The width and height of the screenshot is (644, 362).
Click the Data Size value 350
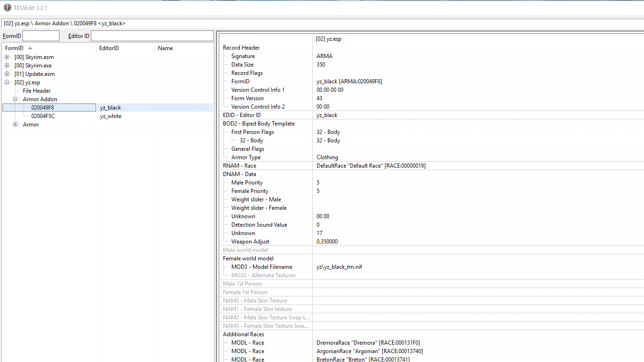coord(321,65)
